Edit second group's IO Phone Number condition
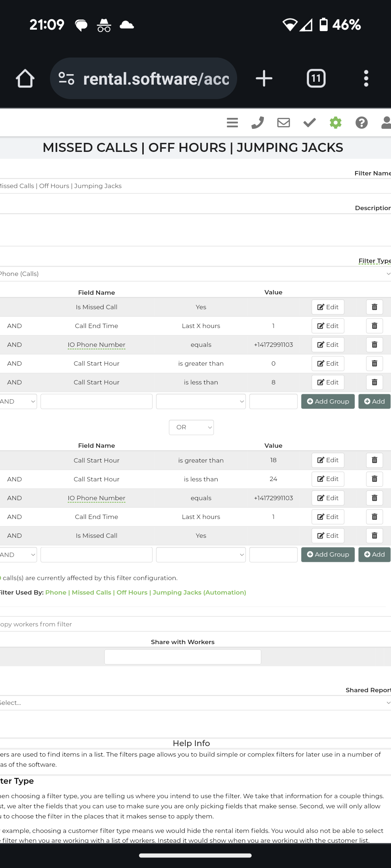Screen dimensions: 391x868 click(328, 498)
